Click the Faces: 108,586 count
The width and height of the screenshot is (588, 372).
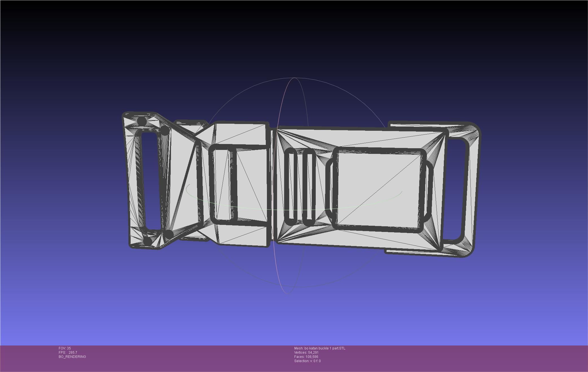pos(306,357)
